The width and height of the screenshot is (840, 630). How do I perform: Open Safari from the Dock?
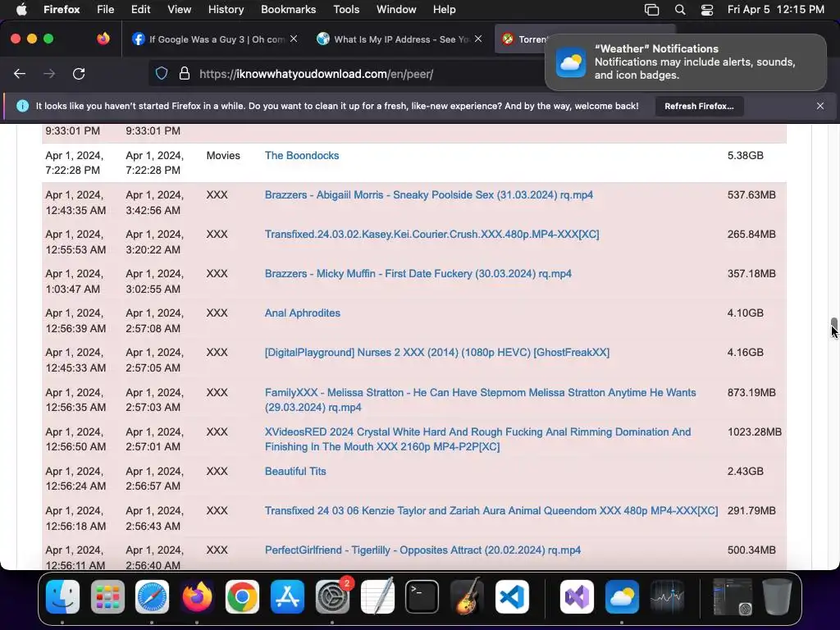point(152,596)
